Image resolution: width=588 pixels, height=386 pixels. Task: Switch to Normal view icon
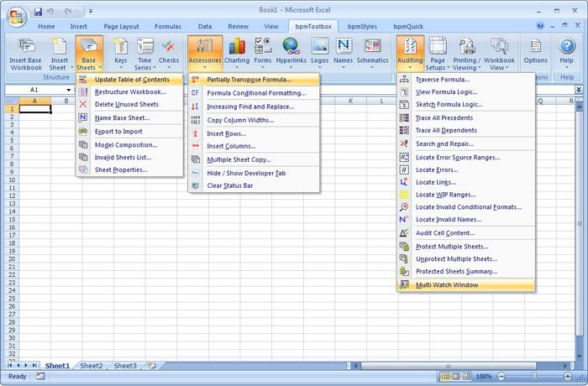pyautogui.click(x=445, y=376)
